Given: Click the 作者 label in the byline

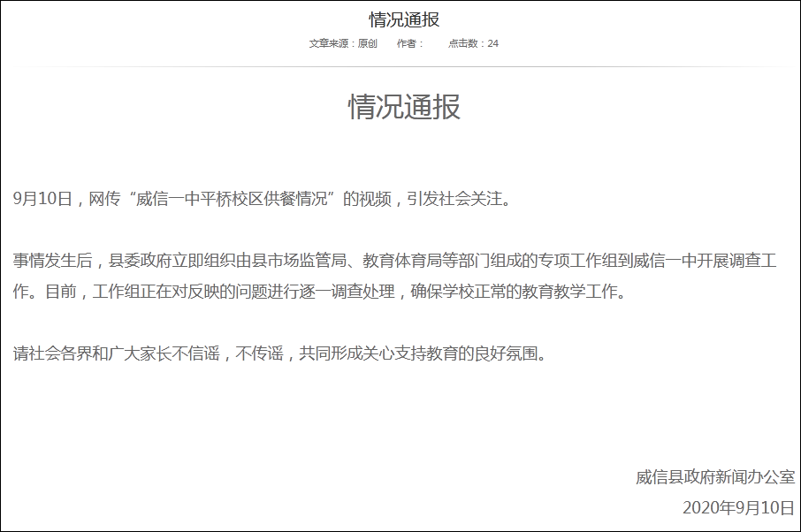Looking at the screenshot, I should (409, 43).
